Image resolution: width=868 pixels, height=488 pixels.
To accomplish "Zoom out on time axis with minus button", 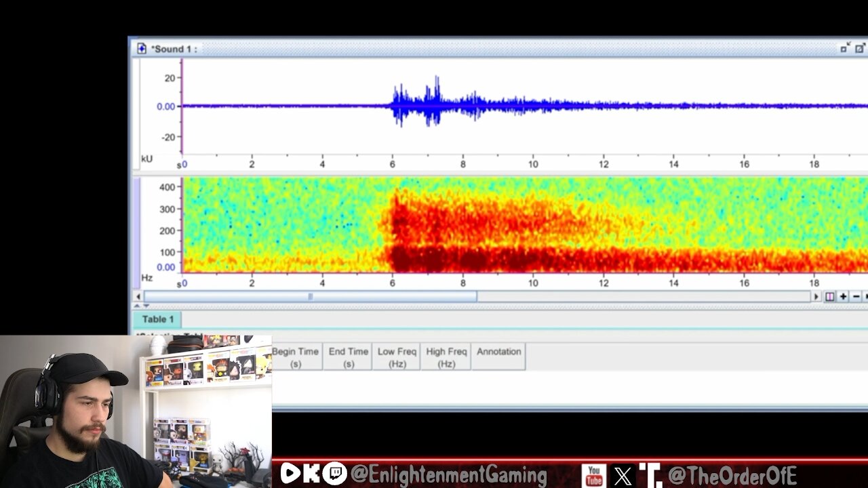I will pyautogui.click(x=856, y=296).
